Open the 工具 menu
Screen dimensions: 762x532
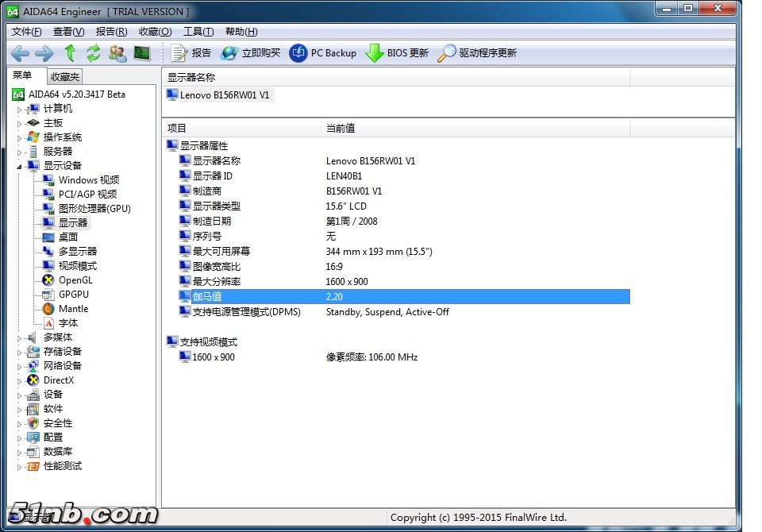click(198, 31)
